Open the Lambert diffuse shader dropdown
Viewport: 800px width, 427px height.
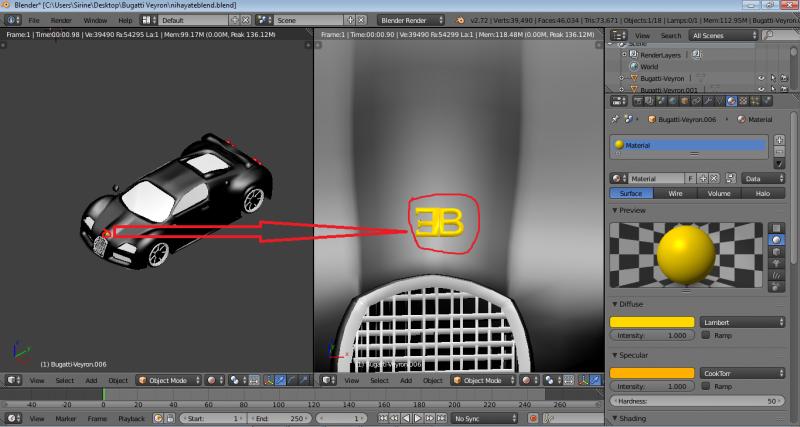coord(741,322)
